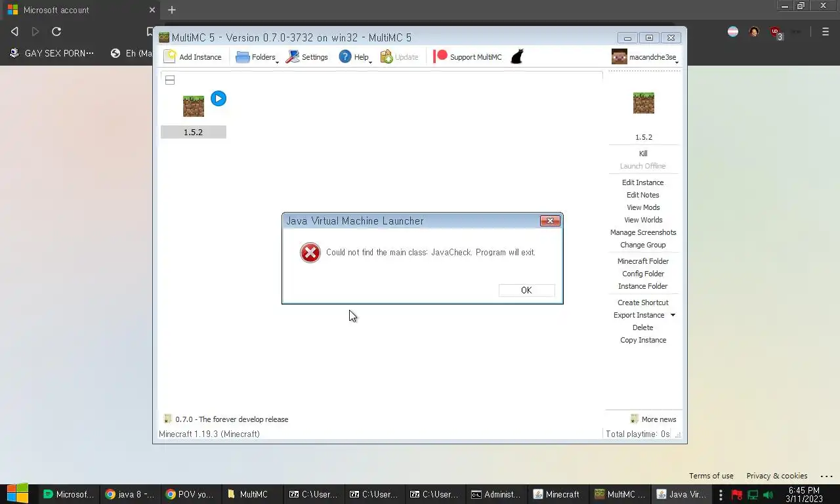Switch to Minecraft Java taskbar item
Screen dimensions: 840x504
tap(557, 494)
